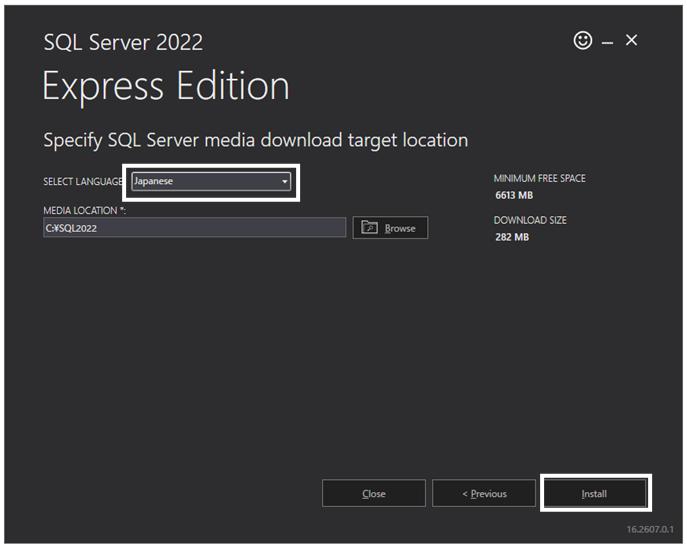687x547 pixels.
Task: Click the MEDIA LOCATION label
Action: point(85,210)
